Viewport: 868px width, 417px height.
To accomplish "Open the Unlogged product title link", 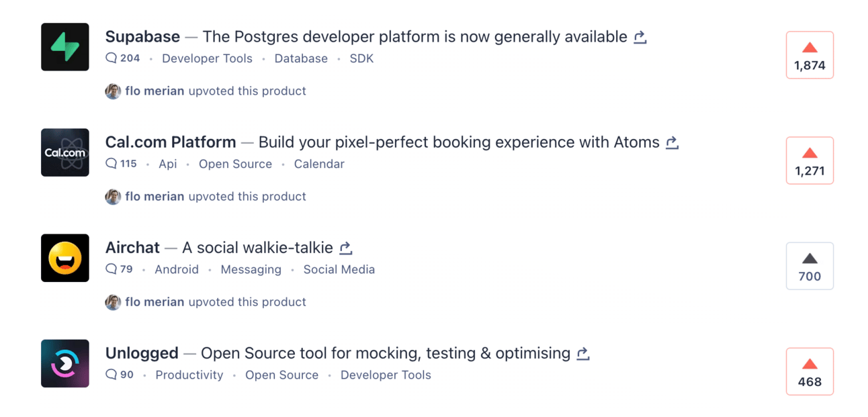I will coord(142,353).
